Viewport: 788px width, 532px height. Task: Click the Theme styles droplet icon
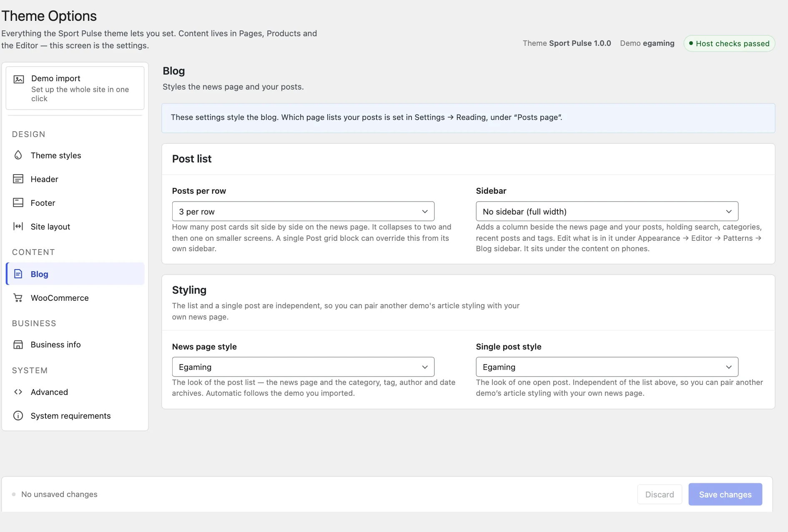click(x=18, y=155)
